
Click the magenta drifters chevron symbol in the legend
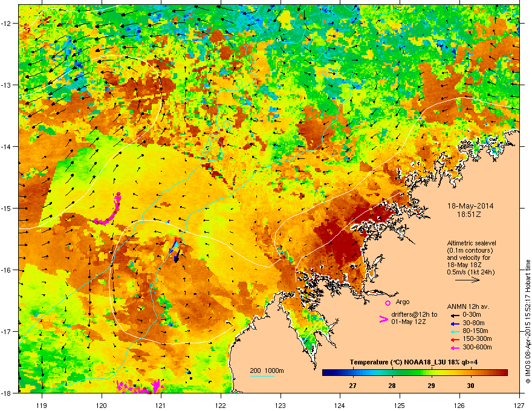click(383, 319)
